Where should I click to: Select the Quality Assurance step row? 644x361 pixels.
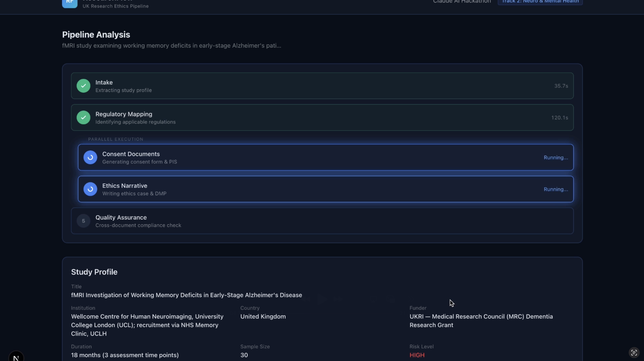coord(322,221)
